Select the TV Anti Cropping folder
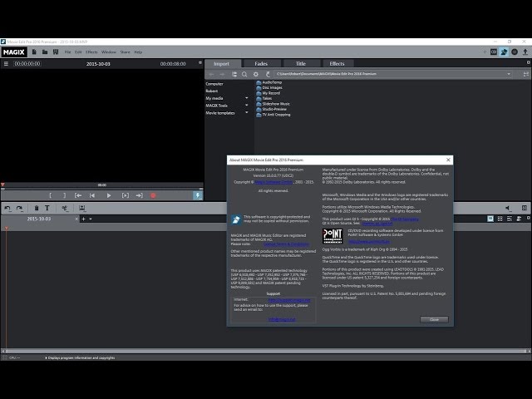This screenshot has height=399, width=532. [x=273, y=115]
